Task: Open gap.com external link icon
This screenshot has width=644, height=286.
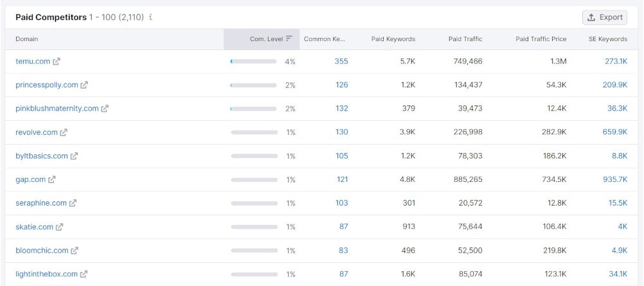Action: click(x=52, y=179)
